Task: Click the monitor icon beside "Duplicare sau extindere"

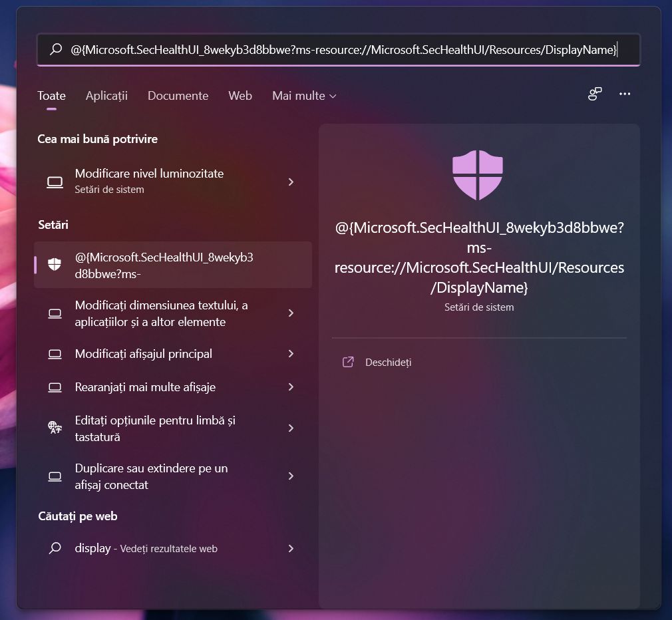Action: 55,476
